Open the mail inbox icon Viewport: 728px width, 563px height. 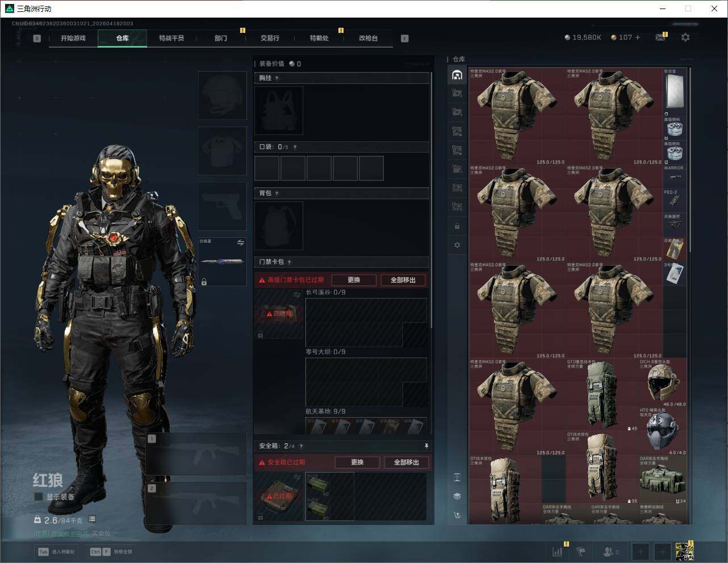point(660,37)
